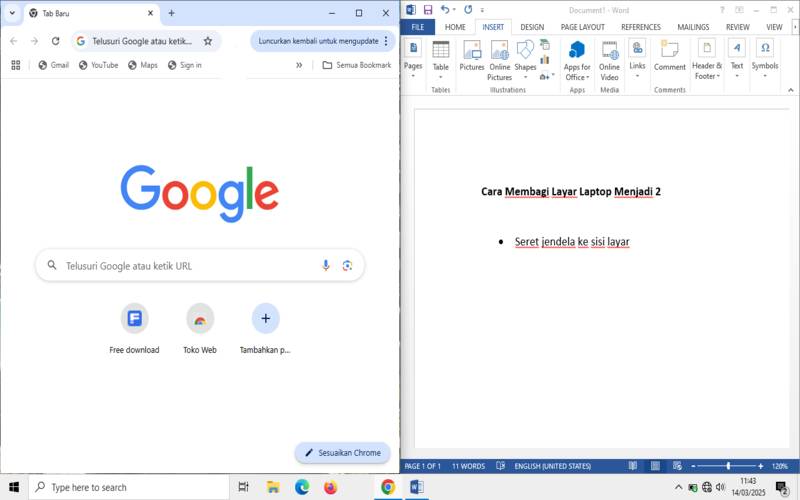Click the Word zoom slider handle
Viewport: 800px width, 500px height.
[728, 466]
